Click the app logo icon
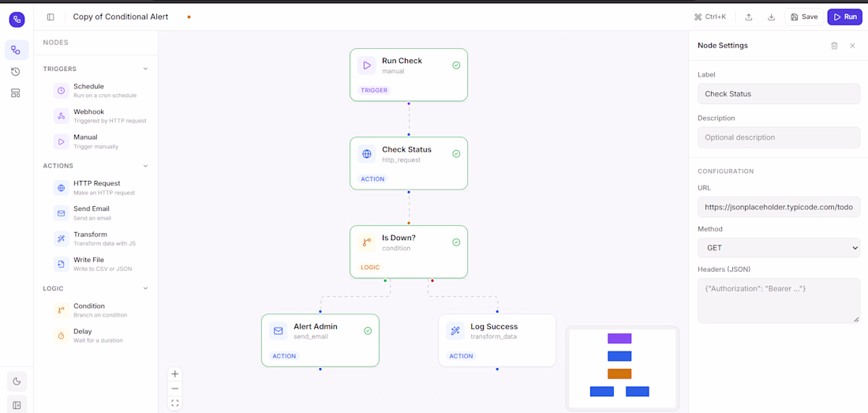The image size is (868, 413). point(17,19)
